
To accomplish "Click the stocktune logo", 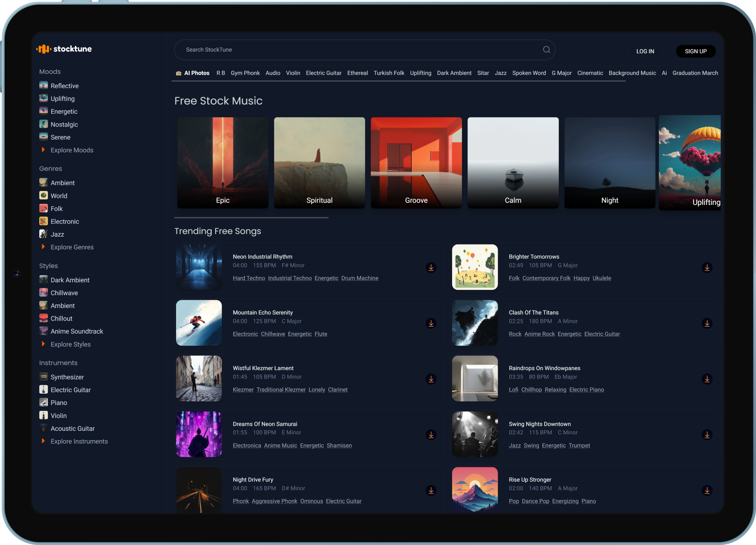I will click(x=64, y=49).
